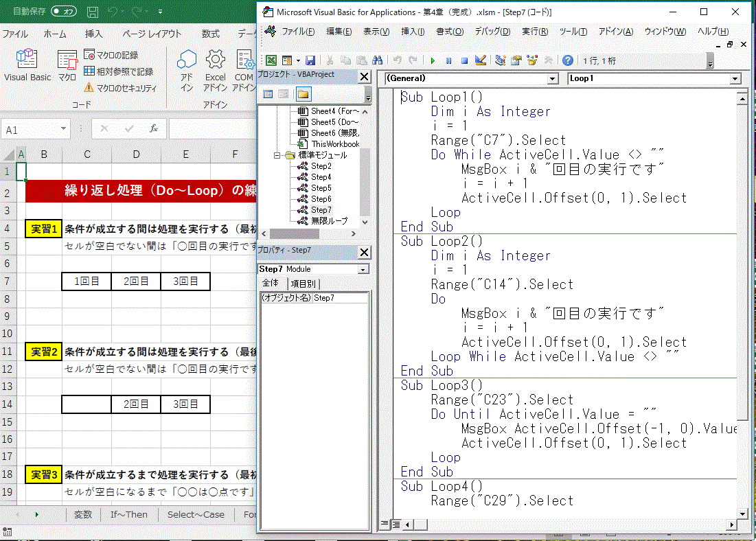Click project tree horizontal scrollbar right arrow
Viewport: 756px width, 541px height.
pos(354,233)
